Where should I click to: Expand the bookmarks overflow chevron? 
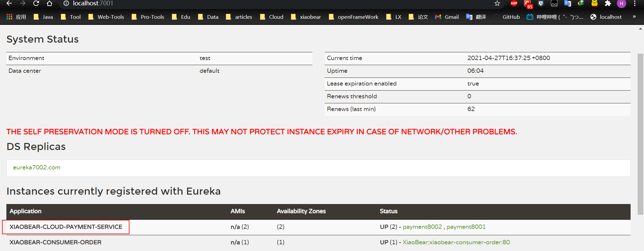(634, 16)
